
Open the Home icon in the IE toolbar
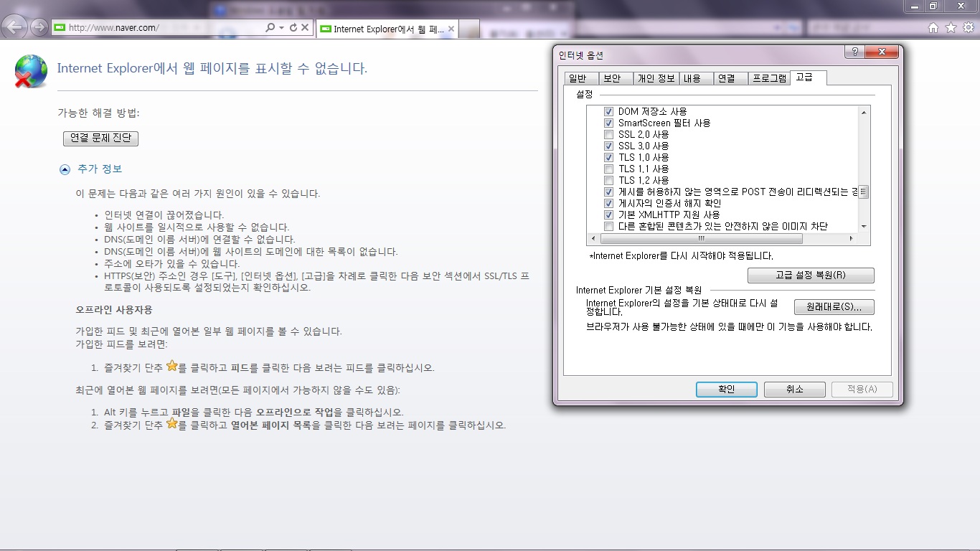point(933,28)
